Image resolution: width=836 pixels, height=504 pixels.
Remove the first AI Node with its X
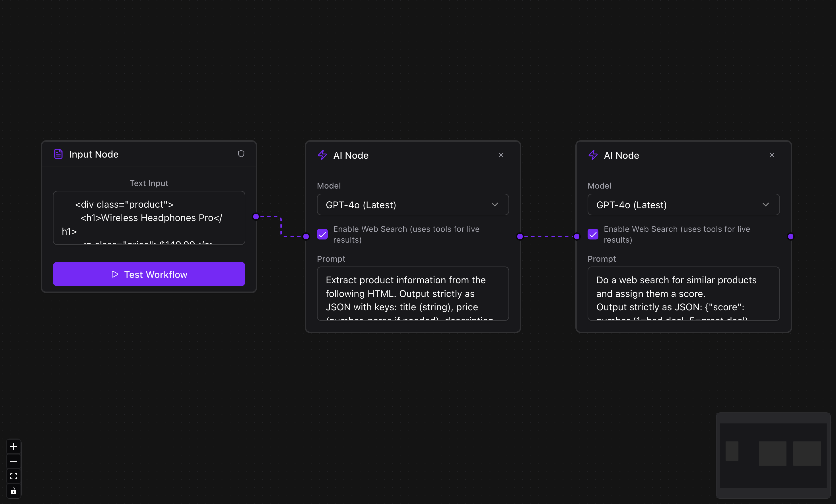[501, 155]
